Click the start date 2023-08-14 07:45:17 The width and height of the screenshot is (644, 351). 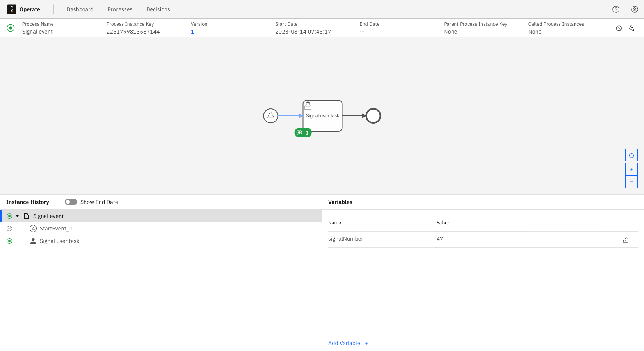tap(303, 32)
